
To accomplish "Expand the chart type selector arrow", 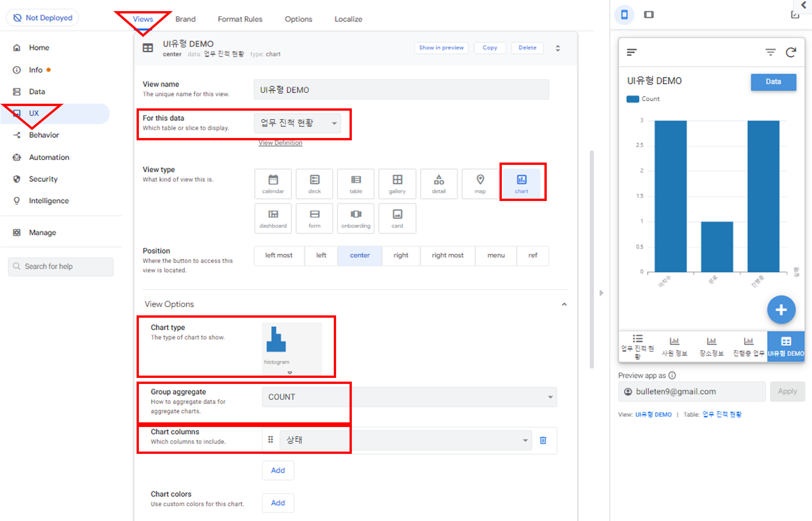I will 290,372.
